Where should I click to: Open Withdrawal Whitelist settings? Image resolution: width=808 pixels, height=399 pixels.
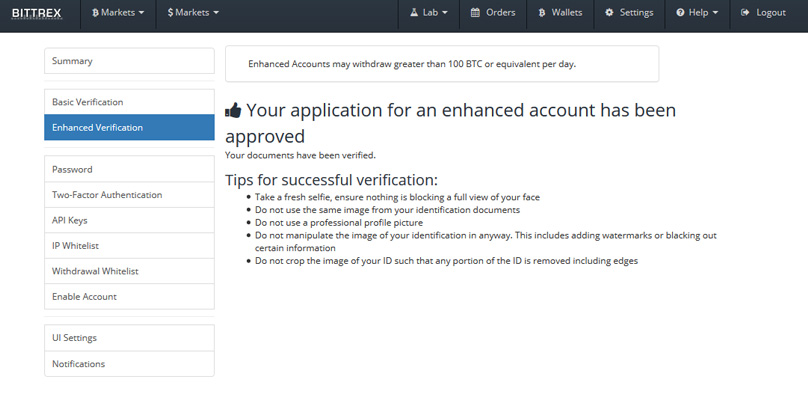tap(129, 271)
